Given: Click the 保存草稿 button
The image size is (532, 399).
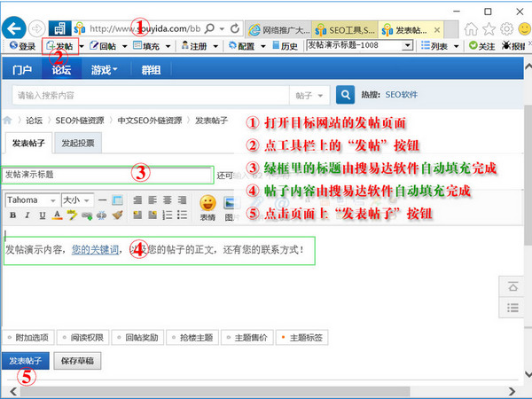Looking at the screenshot, I should tap(77, 361).
